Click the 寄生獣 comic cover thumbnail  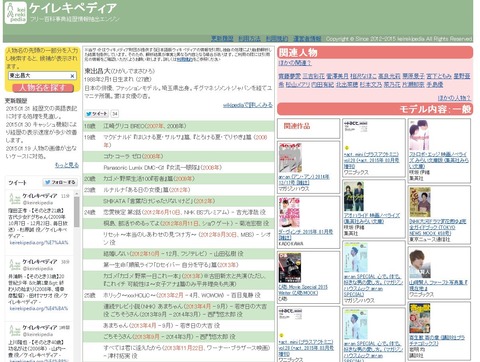point(420,319)
